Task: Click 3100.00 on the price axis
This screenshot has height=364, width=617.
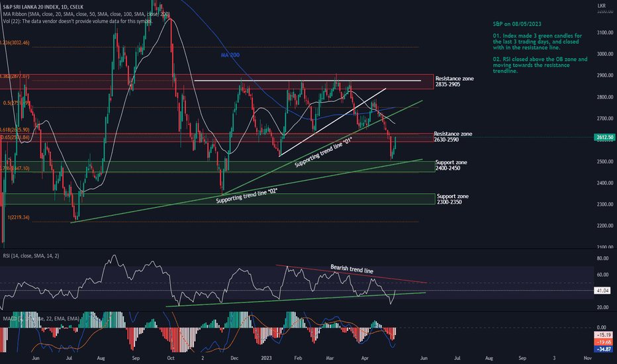Action: 605,32
